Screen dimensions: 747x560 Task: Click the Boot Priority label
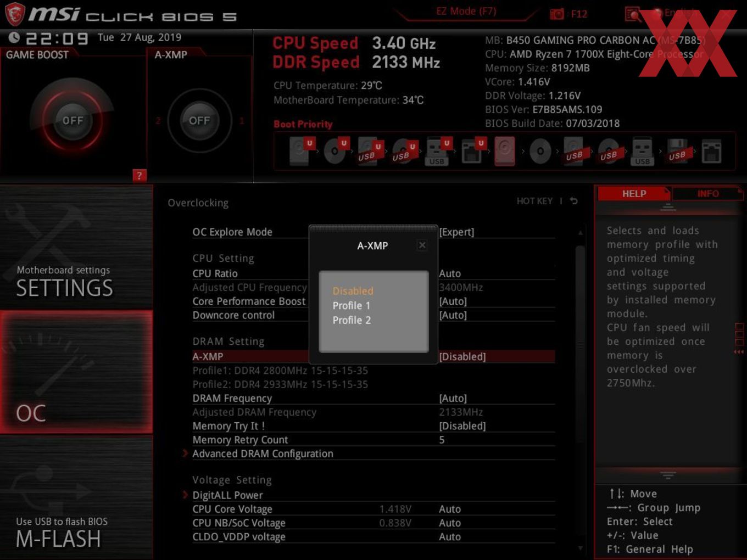[303, 124]
